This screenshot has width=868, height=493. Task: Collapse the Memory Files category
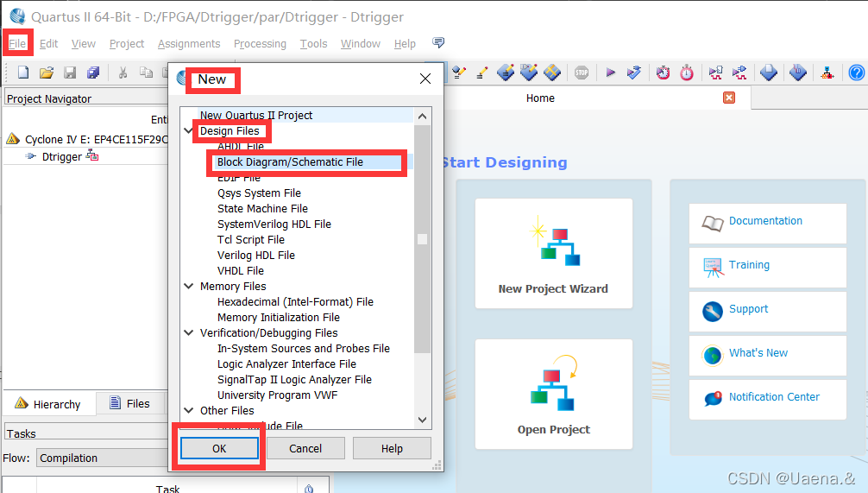(x=189, y=286)
